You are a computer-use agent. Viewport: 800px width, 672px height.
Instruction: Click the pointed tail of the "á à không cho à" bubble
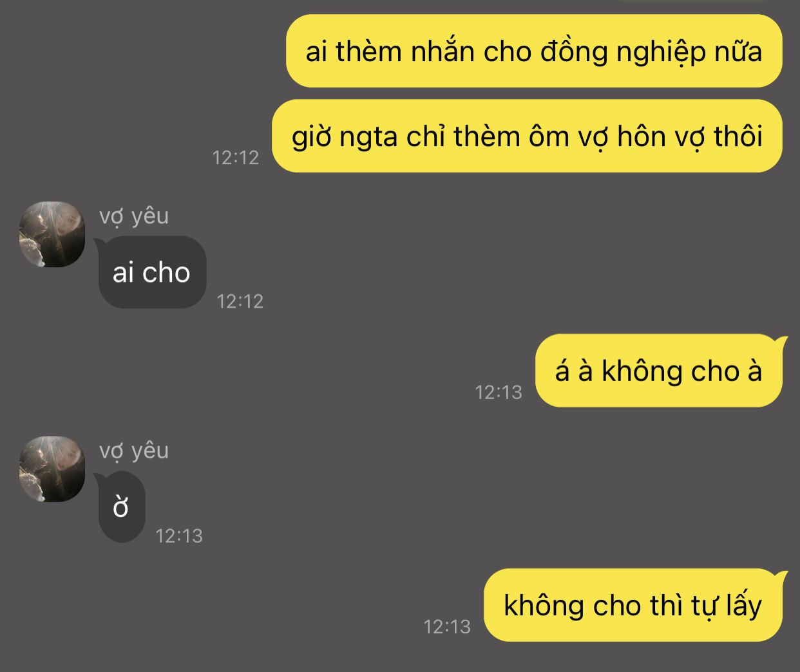coord(783,339)
